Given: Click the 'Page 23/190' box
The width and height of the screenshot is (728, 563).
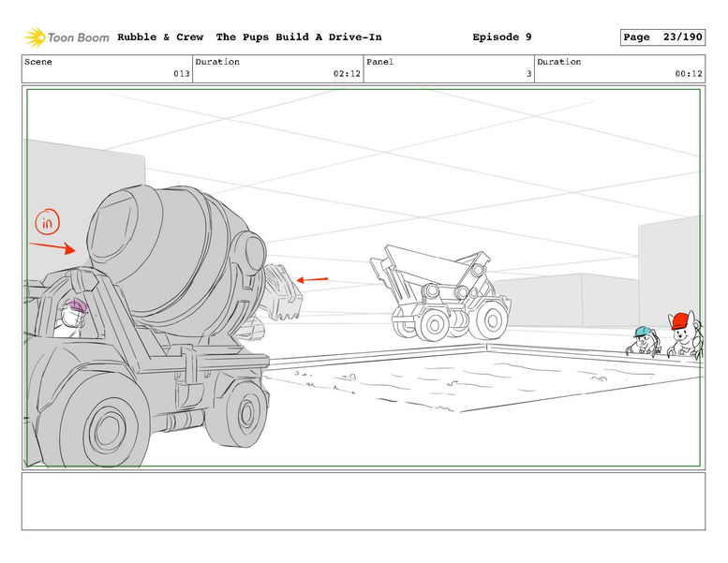Looking at the screenshot, I should [x=662, y=37].
